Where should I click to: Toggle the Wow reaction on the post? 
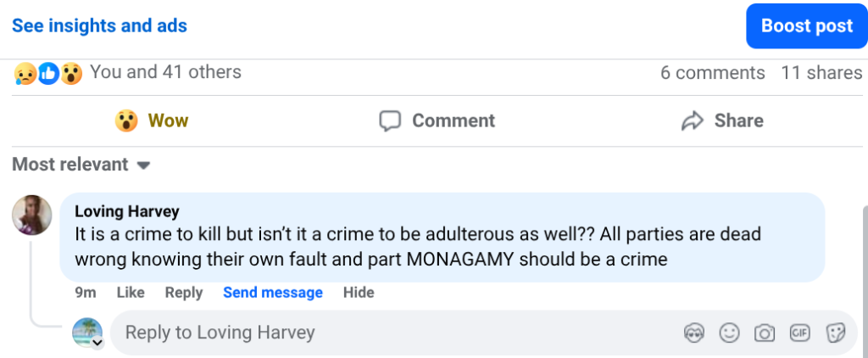(152, 120)
